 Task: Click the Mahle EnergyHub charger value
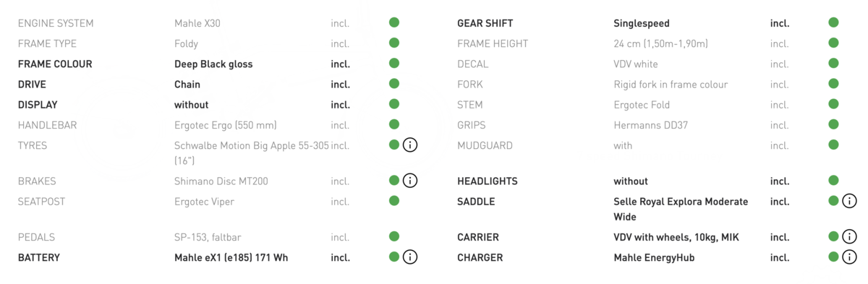pyautogui.click(x=654, y=257)
